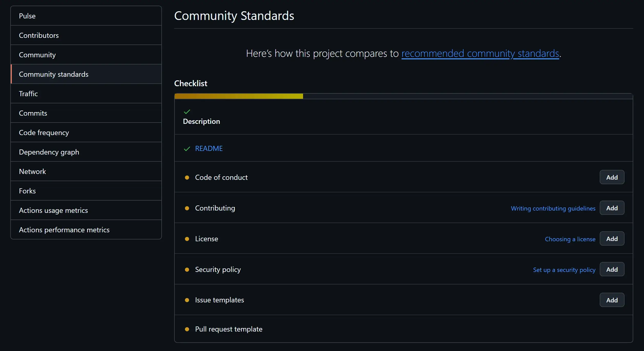Go to Contributors in the sidebar
The width and height of the screenshot is (644, 351).
point(39,35)
